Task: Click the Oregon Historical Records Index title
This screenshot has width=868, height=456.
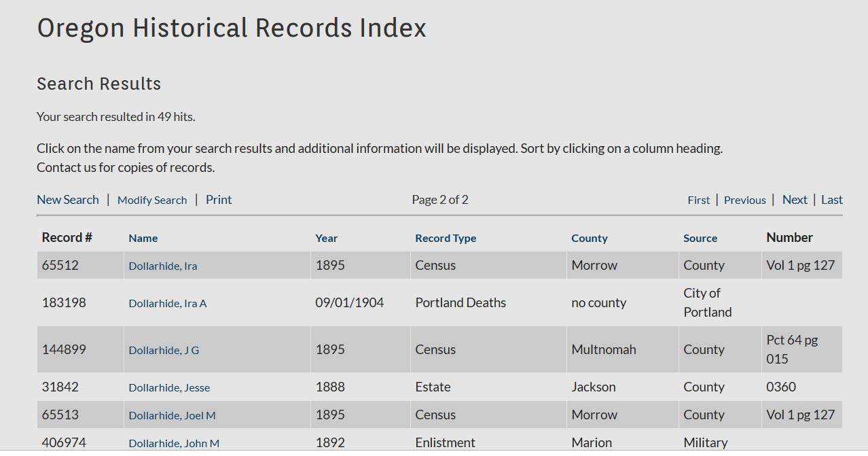Action: (232, 29)
